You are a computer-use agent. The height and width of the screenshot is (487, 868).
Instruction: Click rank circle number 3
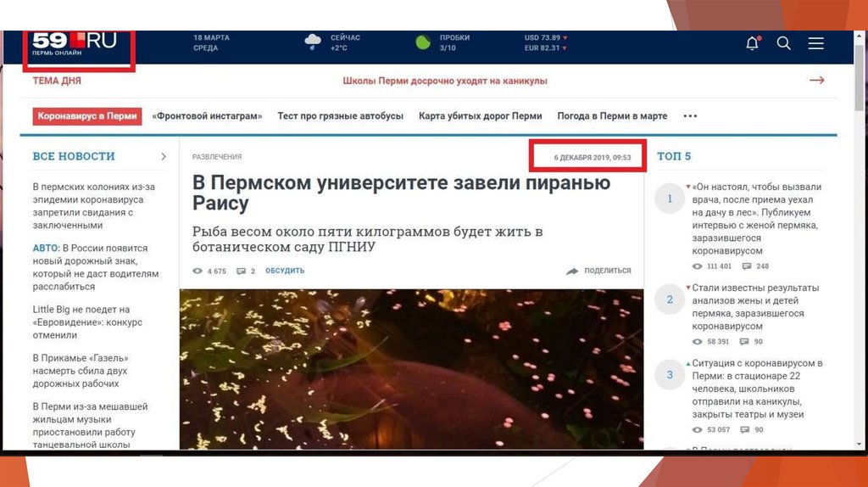point(670,375)
